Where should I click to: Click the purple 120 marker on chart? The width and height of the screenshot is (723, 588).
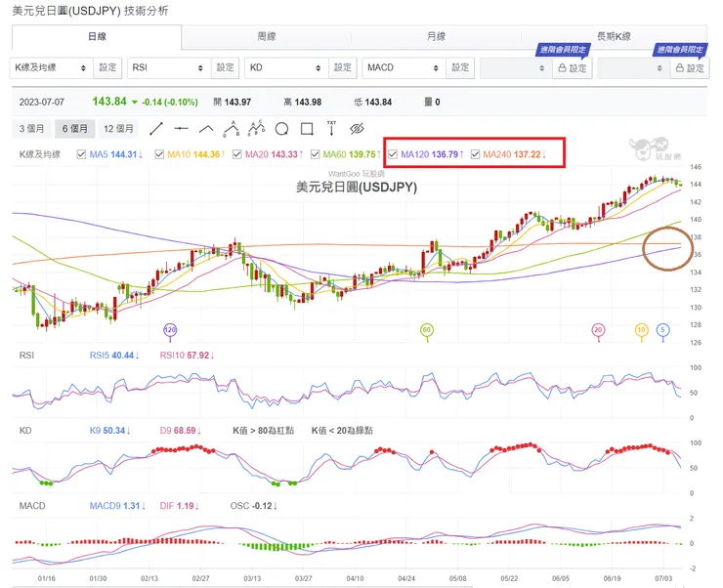[x=170, y=330]
